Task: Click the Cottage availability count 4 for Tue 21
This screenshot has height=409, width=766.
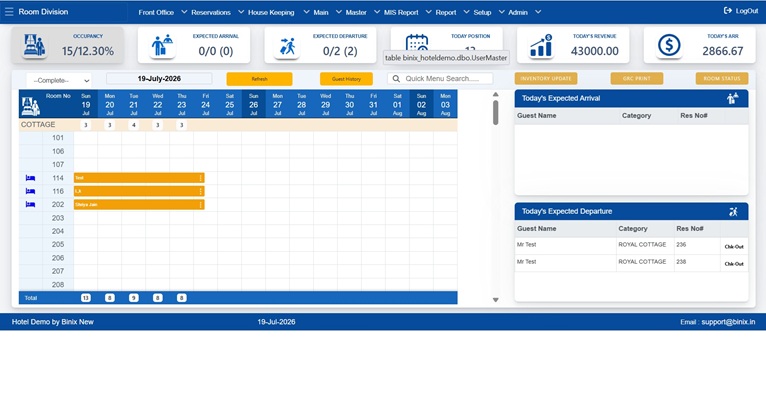Action: [x=133, y=125]
